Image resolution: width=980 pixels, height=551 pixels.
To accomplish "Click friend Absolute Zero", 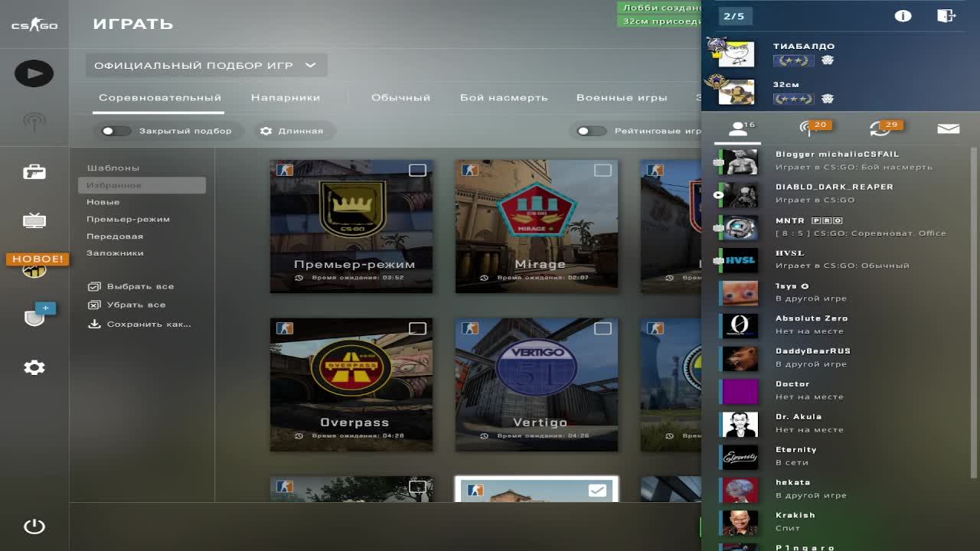I will [841, 325].
